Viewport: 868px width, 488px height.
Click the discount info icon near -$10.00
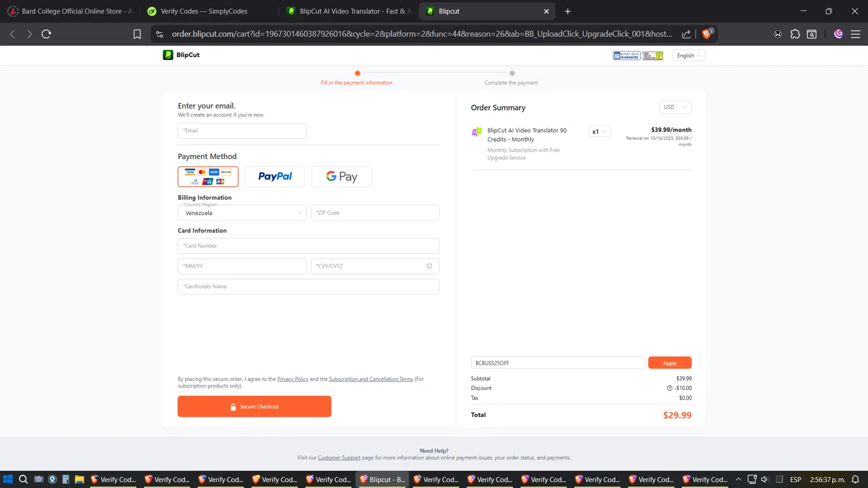pyautogui.click(x=670, y=388)
